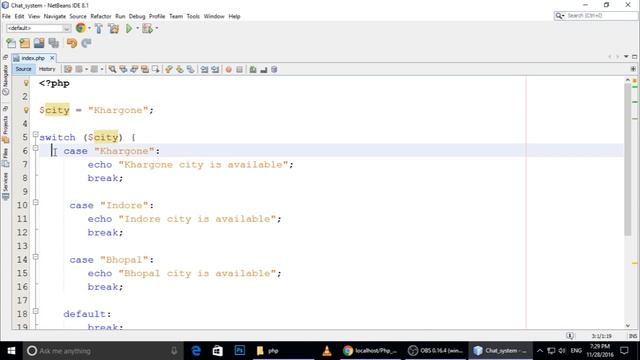Click the Last Edit icon in the editor toolbar
Screen dimensions: 640x360
[x=68, y=69]
